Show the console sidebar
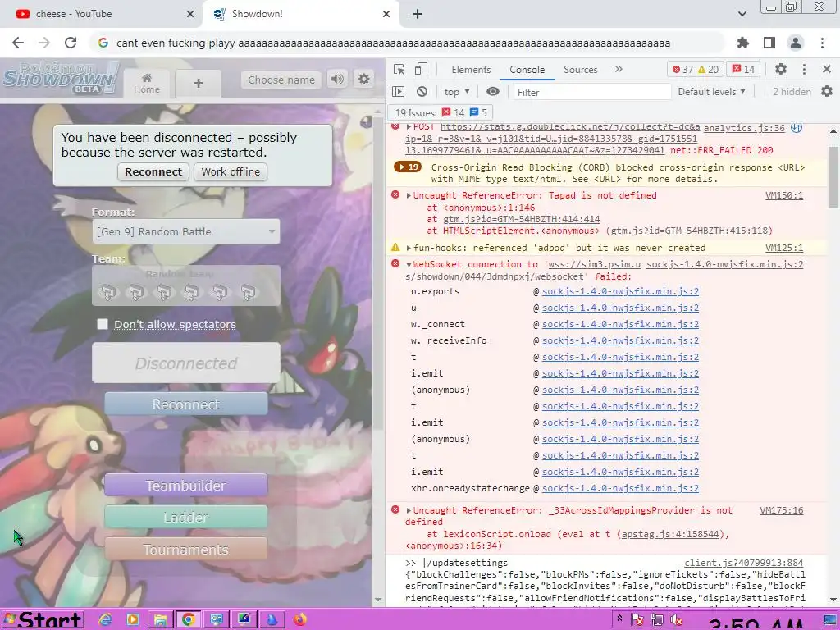This screenshot has height=630, width=840. click(x=399, y=92)
